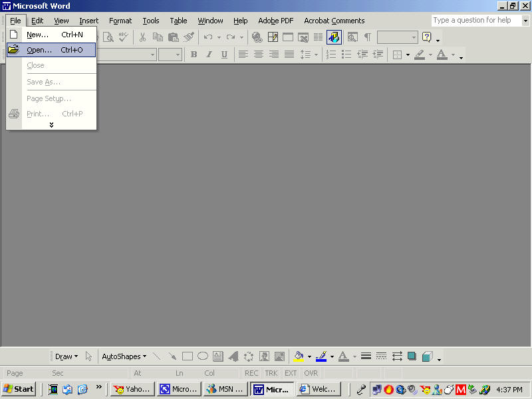
Task: Open the Acrobat Comments menu
Action: [334, 21]
